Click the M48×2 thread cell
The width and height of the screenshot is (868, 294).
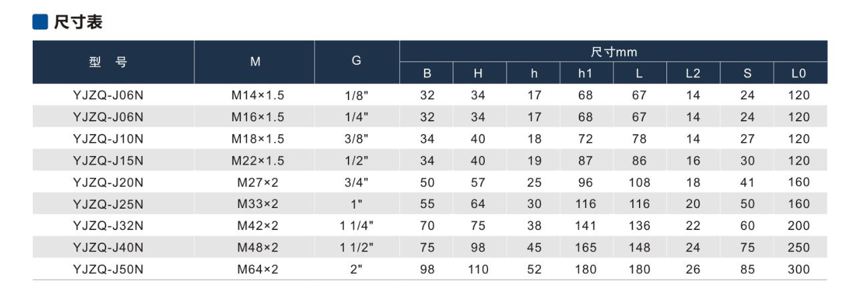(258, 248)
